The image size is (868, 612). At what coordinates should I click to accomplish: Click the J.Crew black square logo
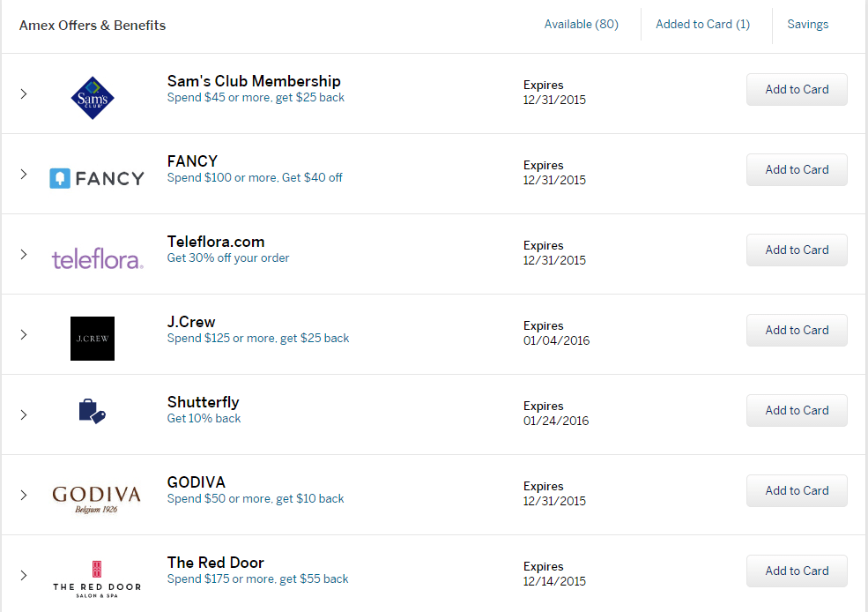tap(93, 339)
